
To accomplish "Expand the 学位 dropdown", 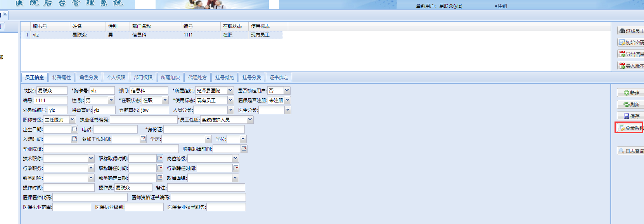I will [243, 139].
